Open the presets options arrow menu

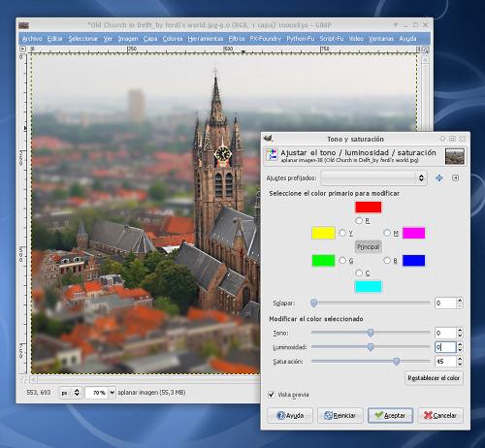pyautogui.click(x=456, y=177)
